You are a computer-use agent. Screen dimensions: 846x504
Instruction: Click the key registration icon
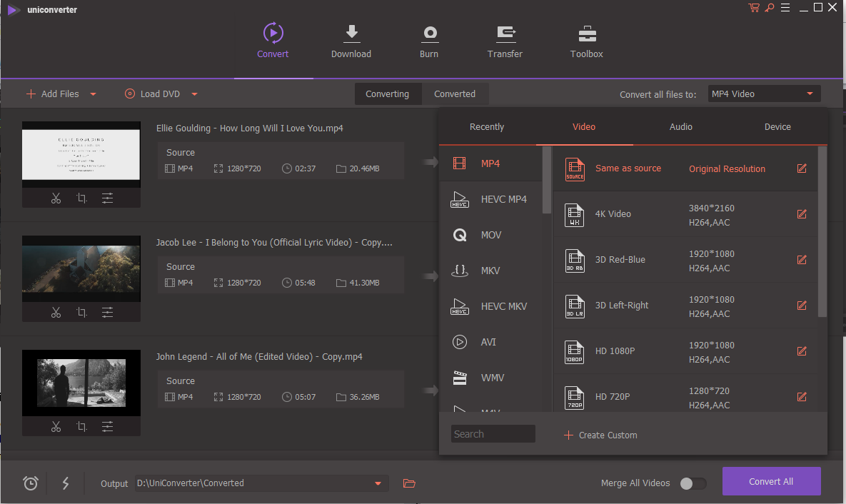[x=770, y=8]
